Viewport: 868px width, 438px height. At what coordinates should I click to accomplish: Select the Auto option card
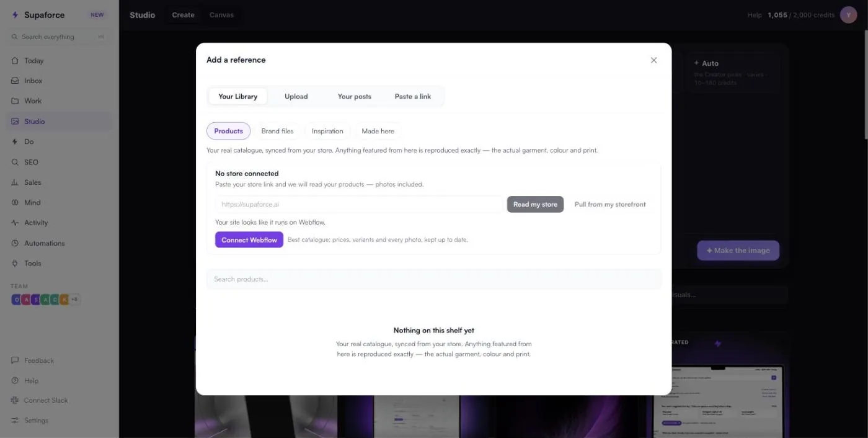click(x=733, y=73)
